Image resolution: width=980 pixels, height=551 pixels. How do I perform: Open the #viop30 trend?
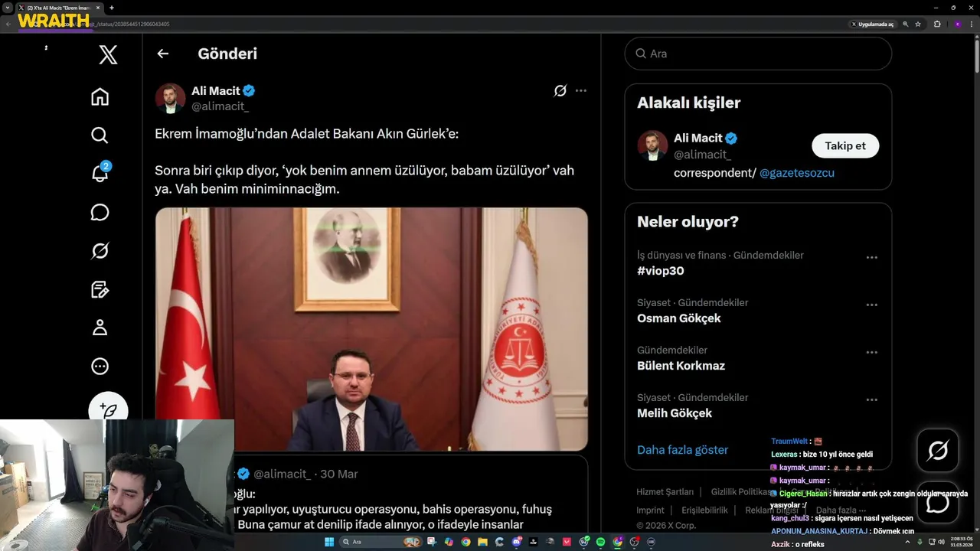pyautogui.click(x=661, y=271)
